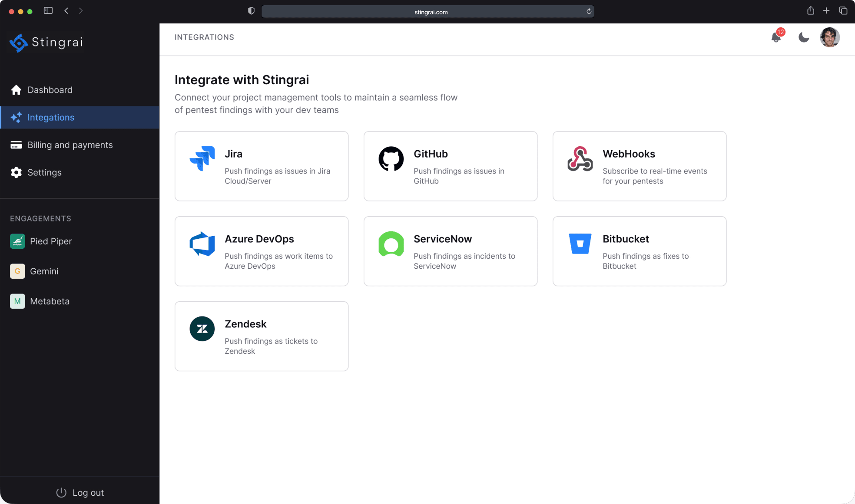Open user profile avatar menu
Screen dimensions: 855x504
[x=830, y=37]
